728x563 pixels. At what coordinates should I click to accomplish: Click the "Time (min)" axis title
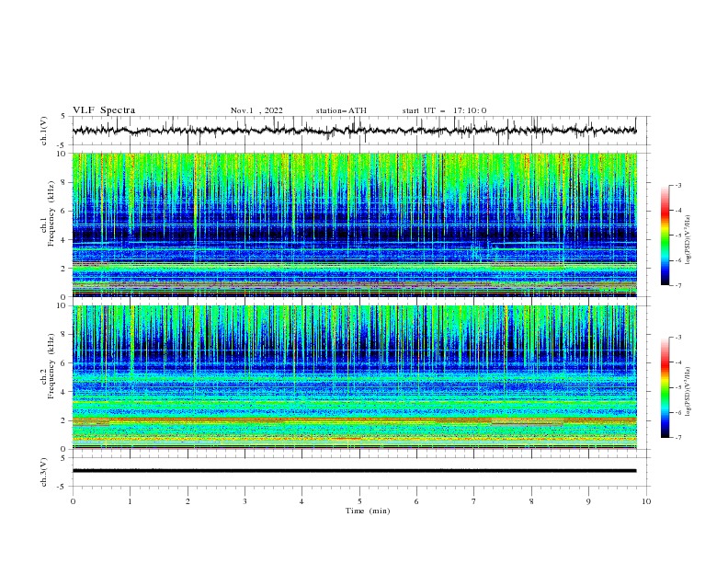(368, 511)
